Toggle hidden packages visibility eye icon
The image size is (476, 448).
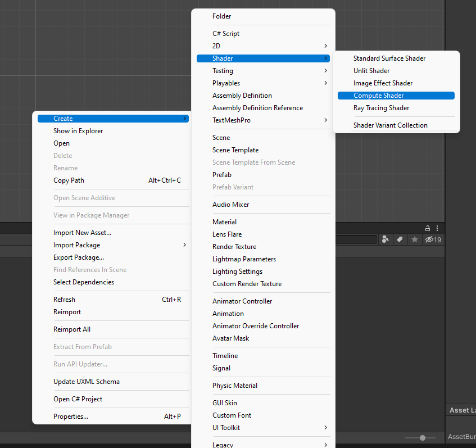click(433, 239)
